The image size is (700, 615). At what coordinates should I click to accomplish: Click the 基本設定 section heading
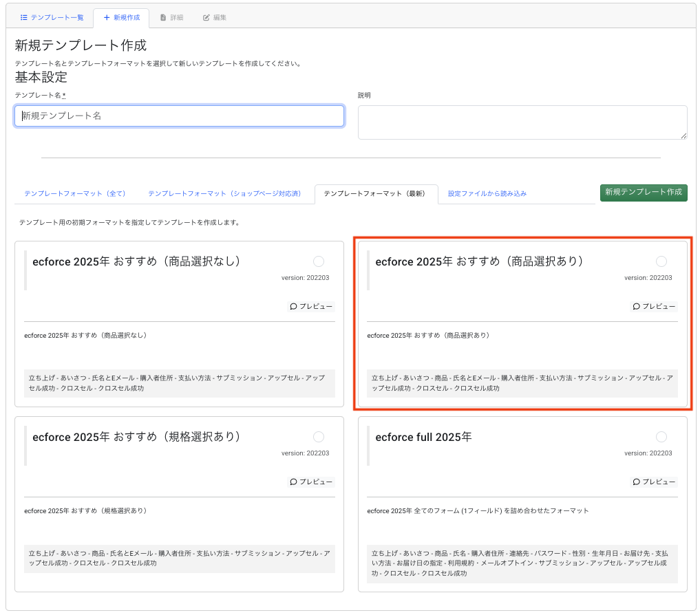click(41, 77)
